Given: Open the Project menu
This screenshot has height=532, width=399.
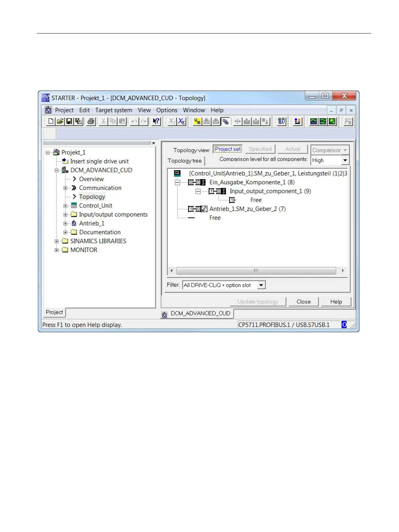Looking at the screenshot, I should tap(64, 110).
